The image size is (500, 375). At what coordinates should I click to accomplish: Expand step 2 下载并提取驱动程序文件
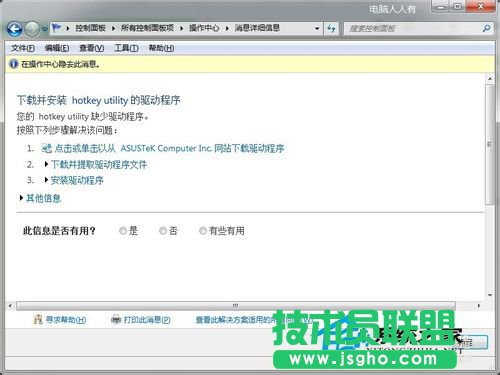click(x=99, y=164)
